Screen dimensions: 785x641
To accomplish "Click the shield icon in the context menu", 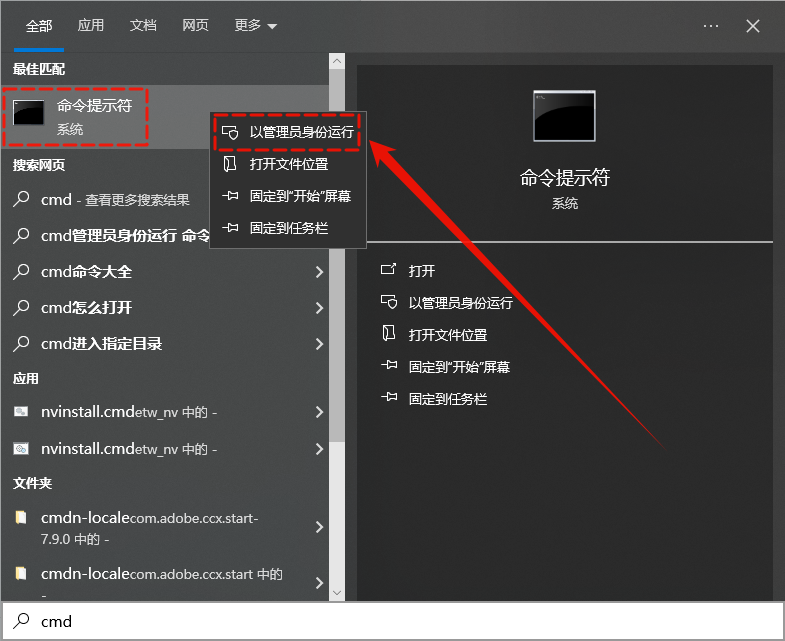I will click(230, 133).
